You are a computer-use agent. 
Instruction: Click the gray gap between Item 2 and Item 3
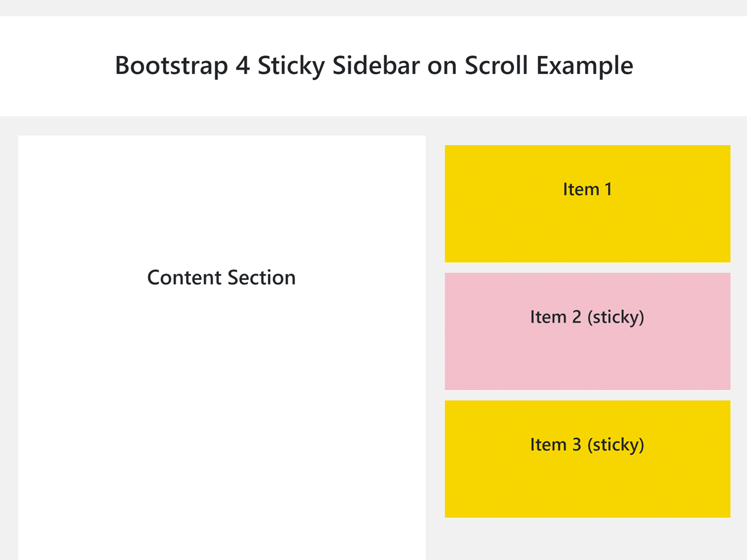tap(587, 395)
